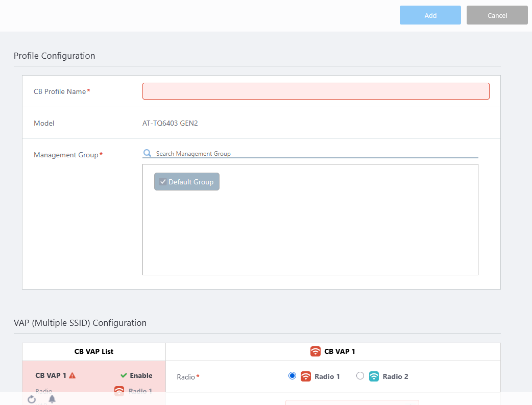Click the refresh icon in the bottom bar
The image size is (532, 405).
coord(32,399)
